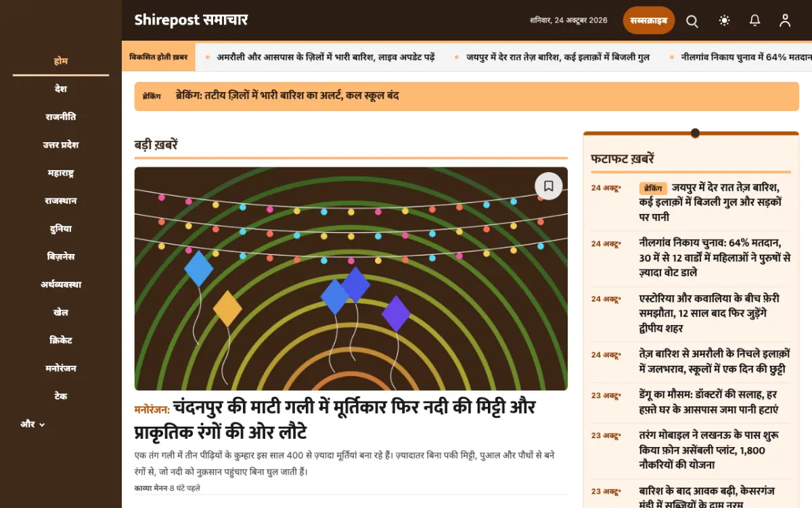Click the फटाफट ख़बरें panel heading

pyautogui.click(x=623, y=159)
